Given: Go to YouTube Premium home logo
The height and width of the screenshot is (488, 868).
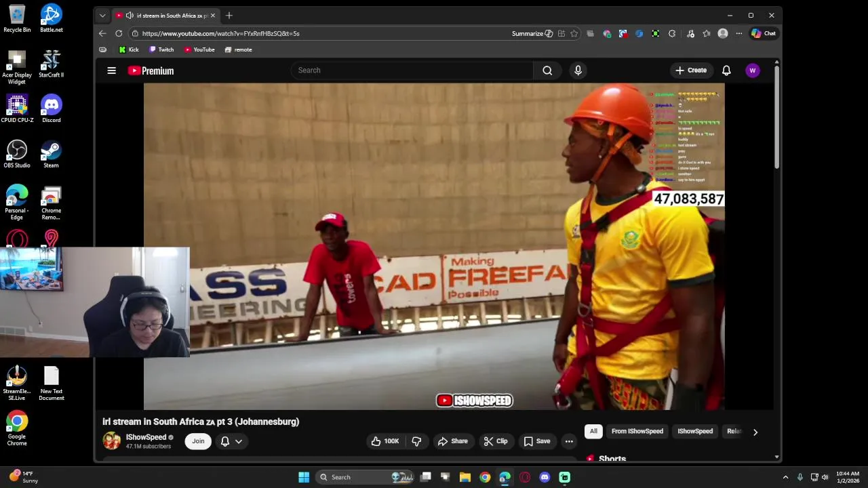Looking at the screenshot, I should (151, 70).
